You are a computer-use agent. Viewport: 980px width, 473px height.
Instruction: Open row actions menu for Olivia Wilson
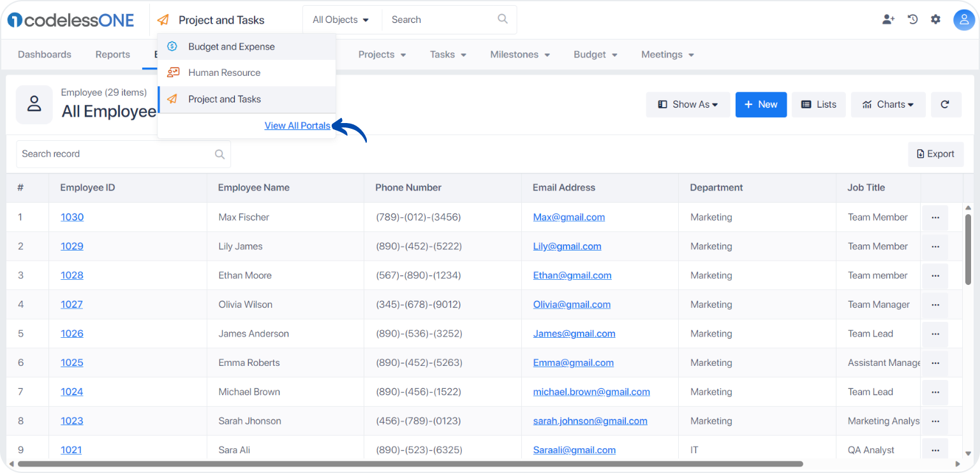coord(935,305)
